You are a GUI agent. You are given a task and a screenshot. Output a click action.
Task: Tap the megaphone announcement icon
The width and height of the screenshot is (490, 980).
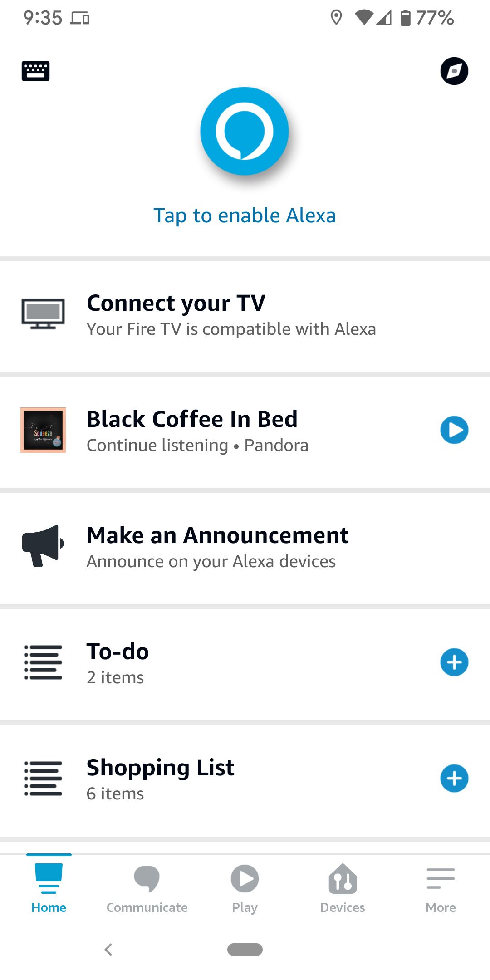(42, 546)
